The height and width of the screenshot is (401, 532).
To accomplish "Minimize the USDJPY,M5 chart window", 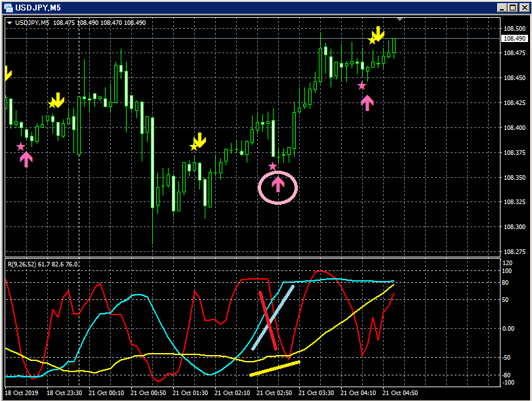I will coord(502,7).
